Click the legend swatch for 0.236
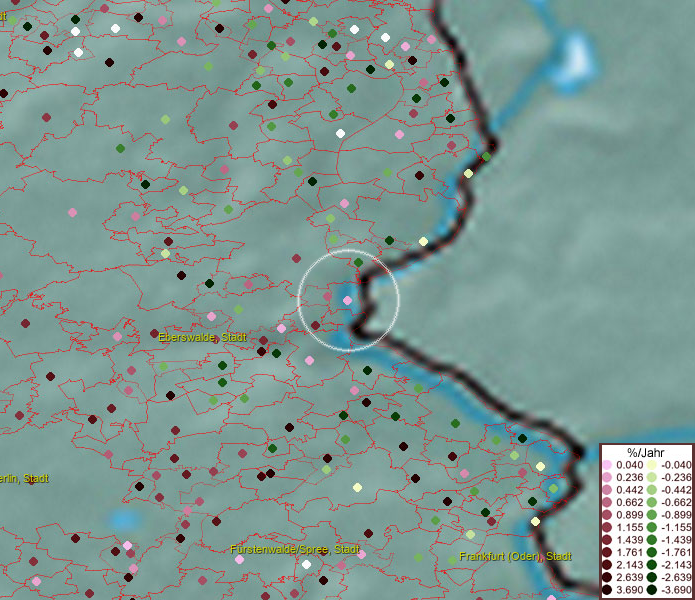 (607, 477)
